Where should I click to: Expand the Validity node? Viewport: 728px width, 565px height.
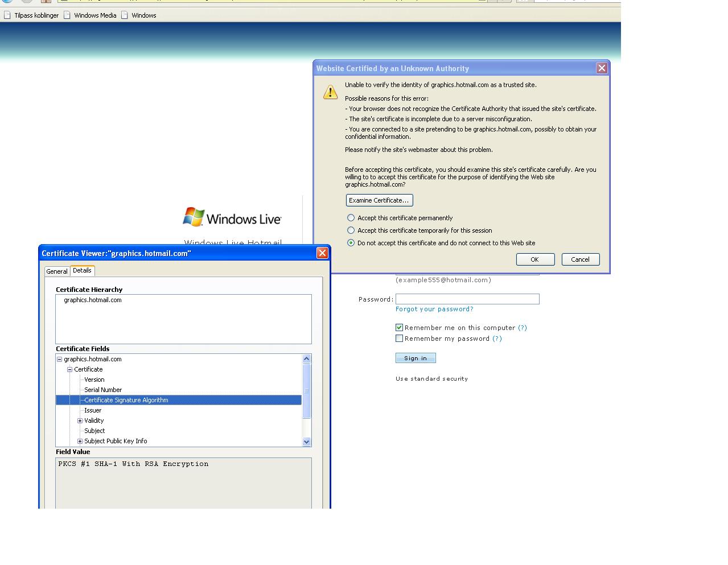[x=80, y=420]
